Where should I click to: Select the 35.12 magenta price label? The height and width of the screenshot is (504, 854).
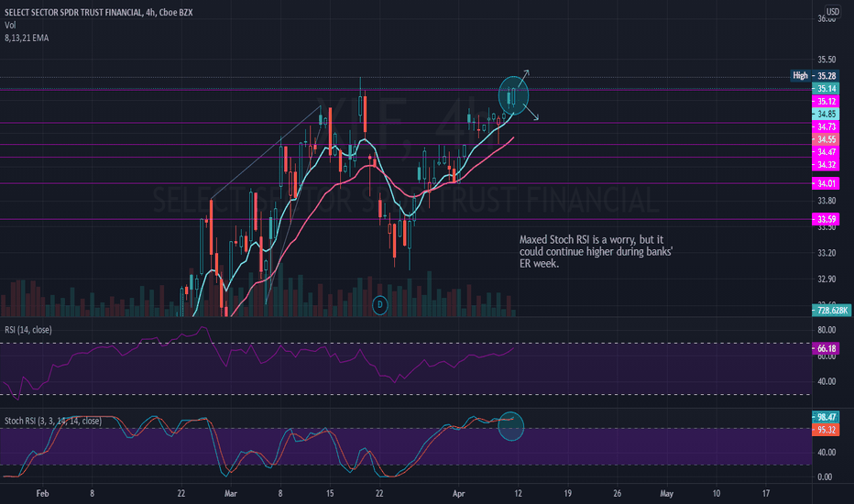[x=826, y=102]
